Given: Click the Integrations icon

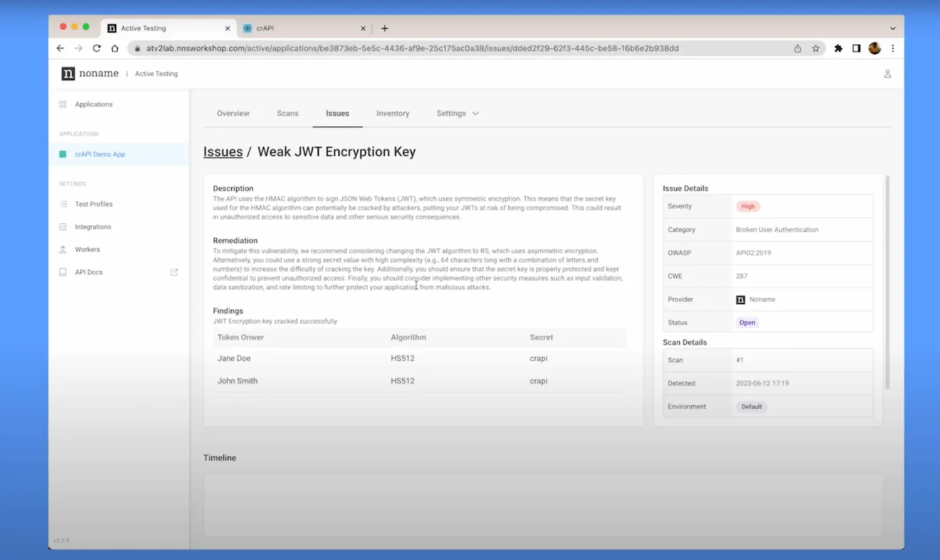Looking at the screenshot, I should pyautogui.click(x=63, y=227).
